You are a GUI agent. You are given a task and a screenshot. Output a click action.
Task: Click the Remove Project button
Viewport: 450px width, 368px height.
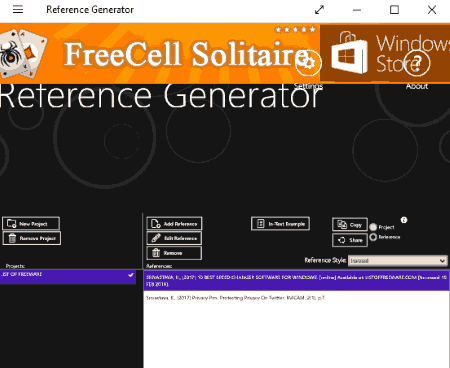[31, 238]
